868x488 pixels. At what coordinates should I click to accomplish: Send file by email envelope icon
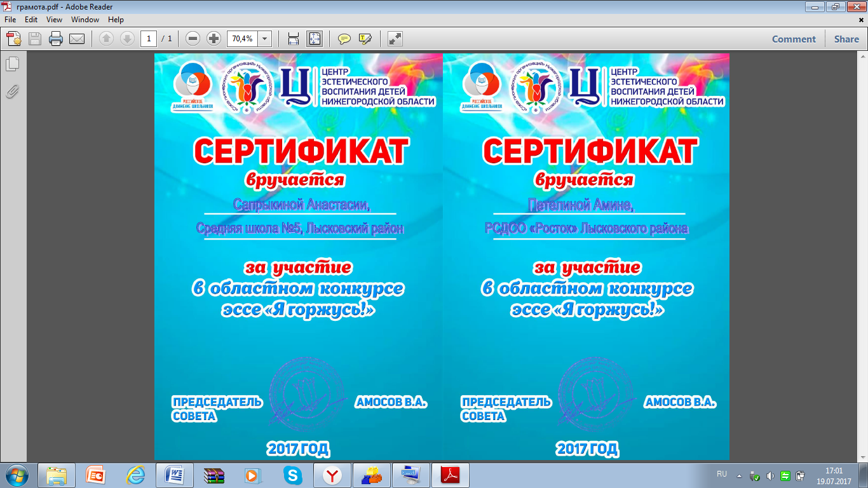pyautogui.click(x=77, y=39)
